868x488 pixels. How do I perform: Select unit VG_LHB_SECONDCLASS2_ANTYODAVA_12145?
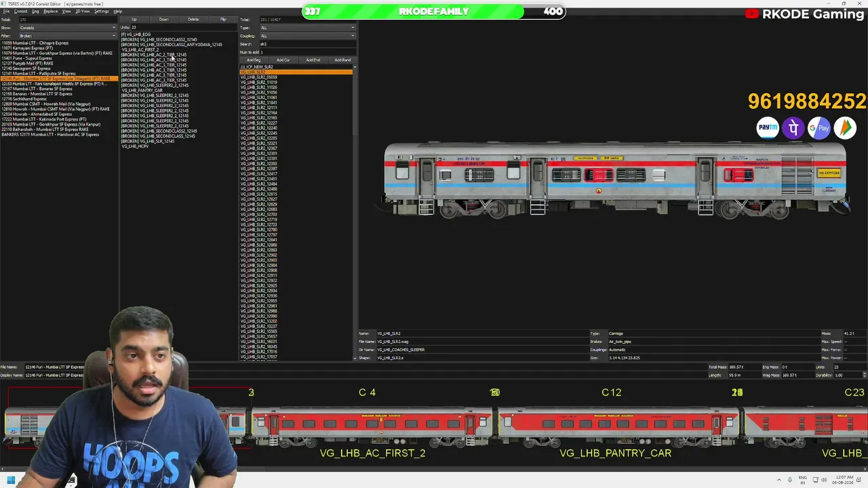pos(172,45)
